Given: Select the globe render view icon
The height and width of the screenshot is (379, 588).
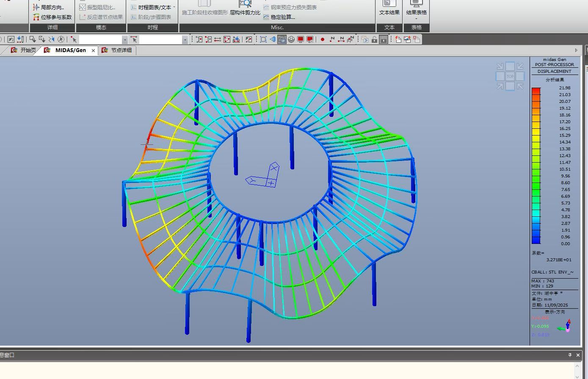Looking at the screenshot, I should pyautogui.click(x=291, y=39).
